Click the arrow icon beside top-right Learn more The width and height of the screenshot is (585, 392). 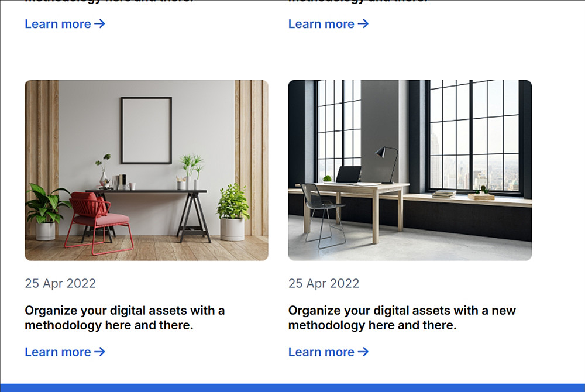(363, 24)
